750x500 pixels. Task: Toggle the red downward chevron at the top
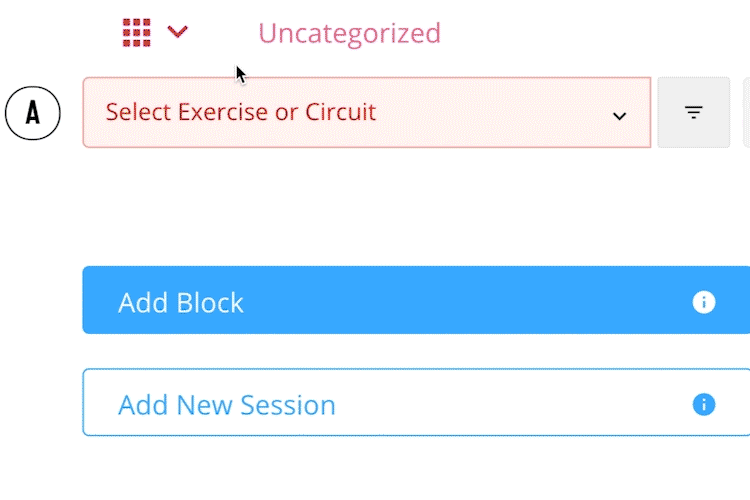(177, 32)
